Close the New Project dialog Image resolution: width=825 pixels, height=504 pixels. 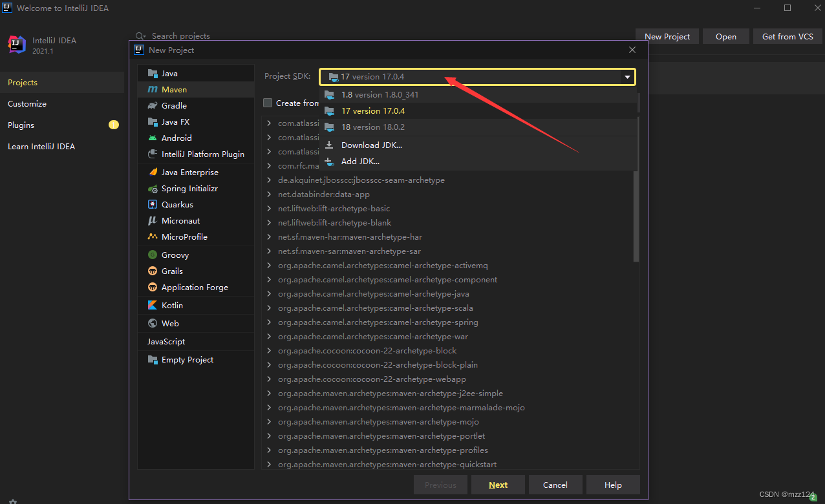[632, 50]
